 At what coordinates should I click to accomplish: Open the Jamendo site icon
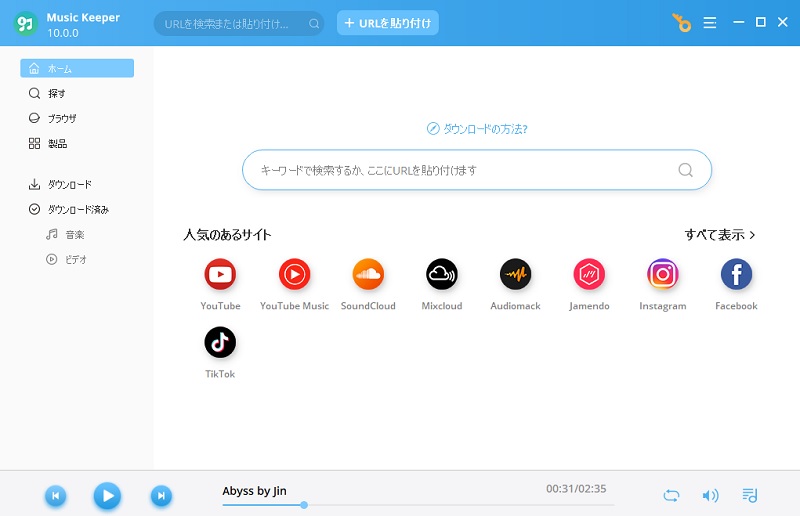[x=589, y=274]
